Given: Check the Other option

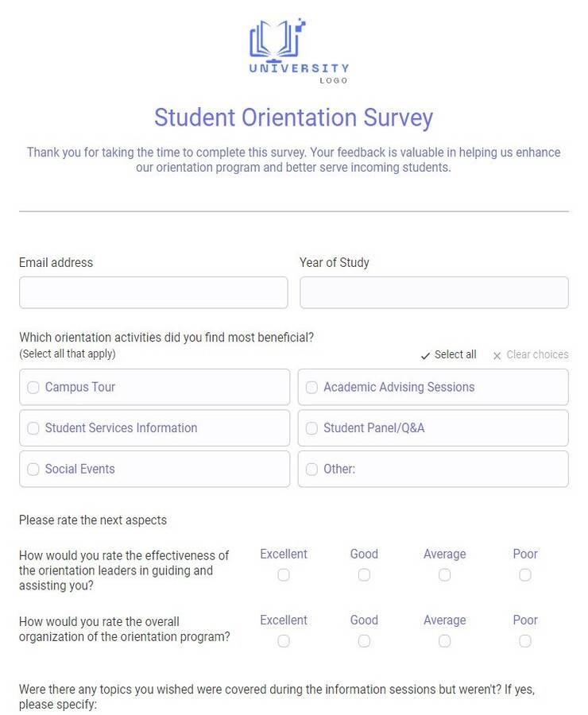Looking at the screenshot, I should click(x=311, y=469).
